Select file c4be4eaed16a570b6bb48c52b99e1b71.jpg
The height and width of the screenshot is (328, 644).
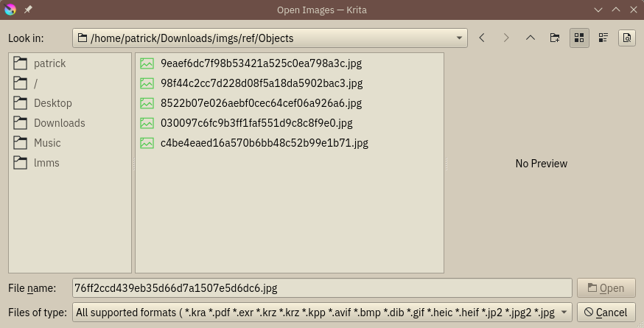coord(264,143)
